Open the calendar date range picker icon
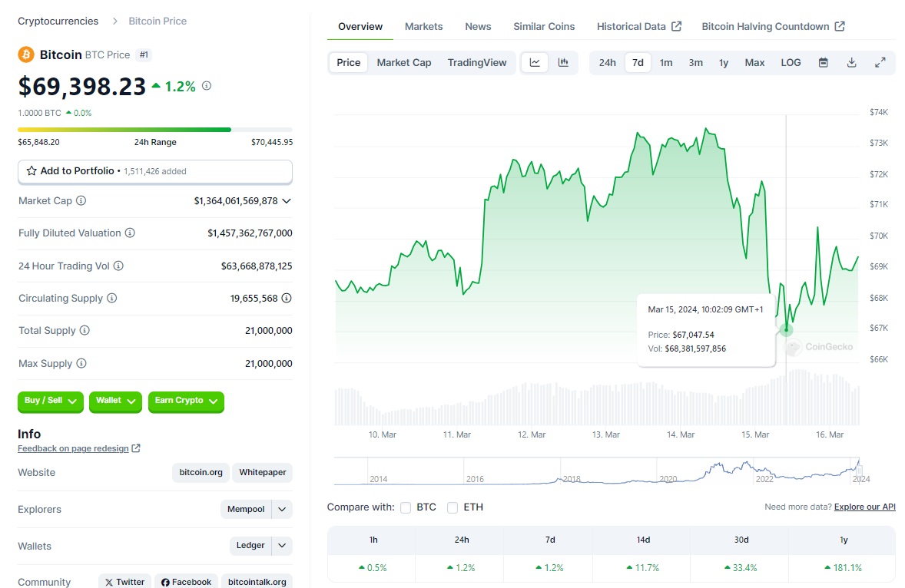 (824, 62)
